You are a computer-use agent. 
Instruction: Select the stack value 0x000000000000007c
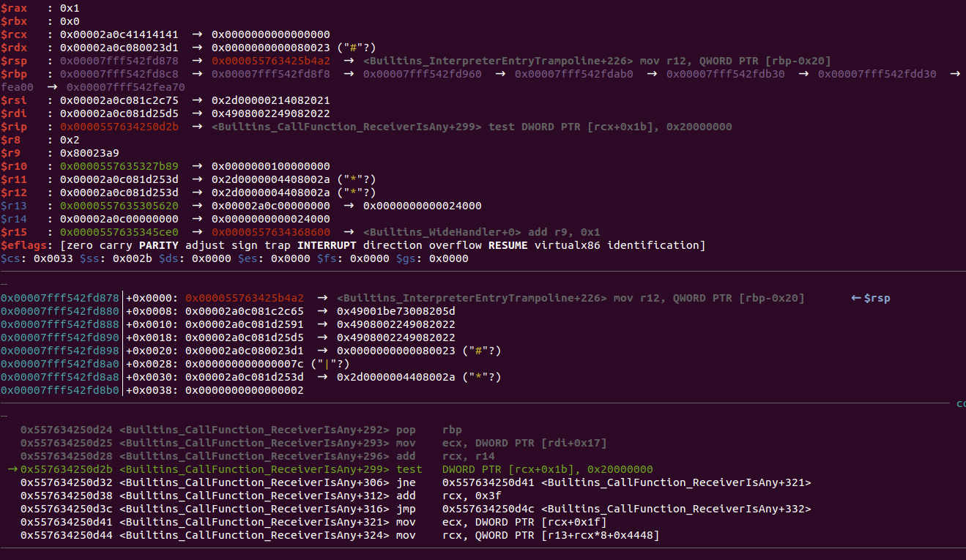[x=248, y=364]
